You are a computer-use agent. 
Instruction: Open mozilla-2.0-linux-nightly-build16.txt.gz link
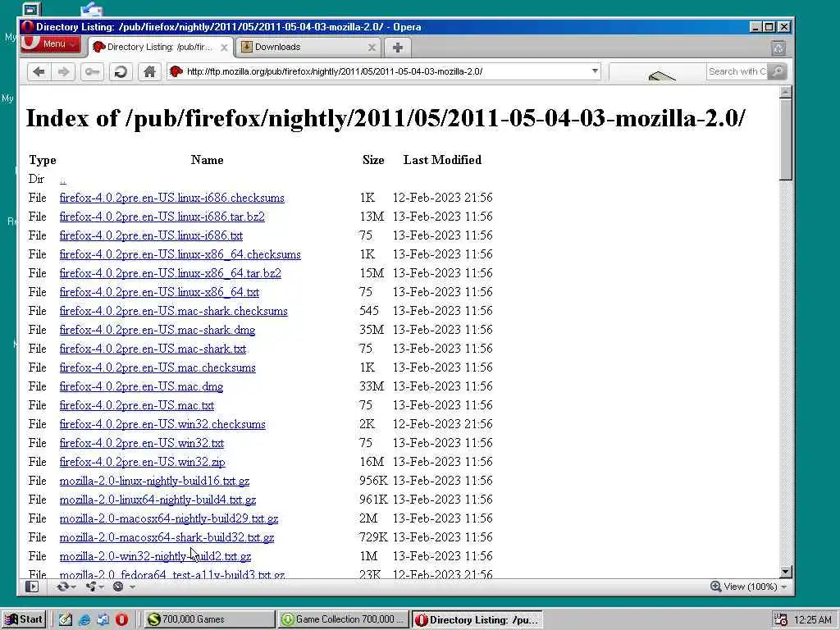(154, 481)
